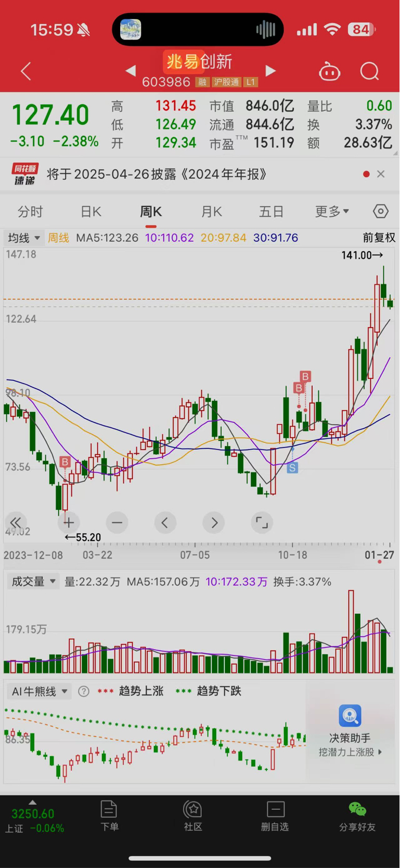Expand the 更多 period dropdown
400x868 pixels.
click(332, 212)
